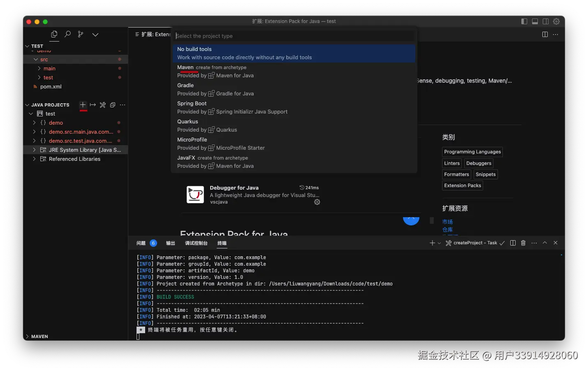The height and width of the screenshot is (371, 588).
Task: Collapse all in Java Projects panel
Action: click(x=113, y=105)
